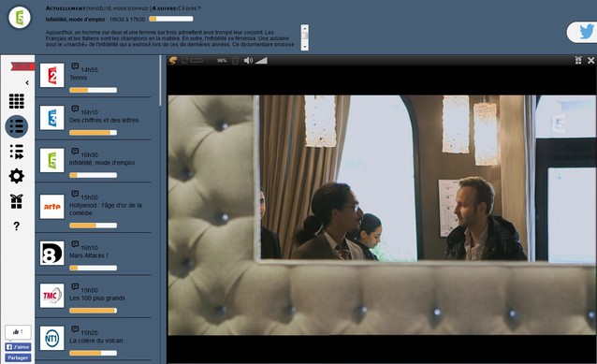Choose the Arte channel logo
The image size is (597, 364).
tap(52, 207)
